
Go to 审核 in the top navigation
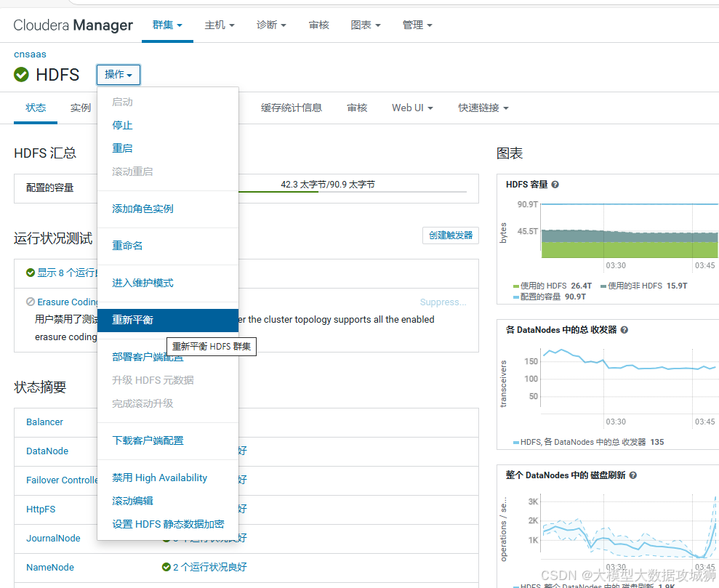point(318,25)
